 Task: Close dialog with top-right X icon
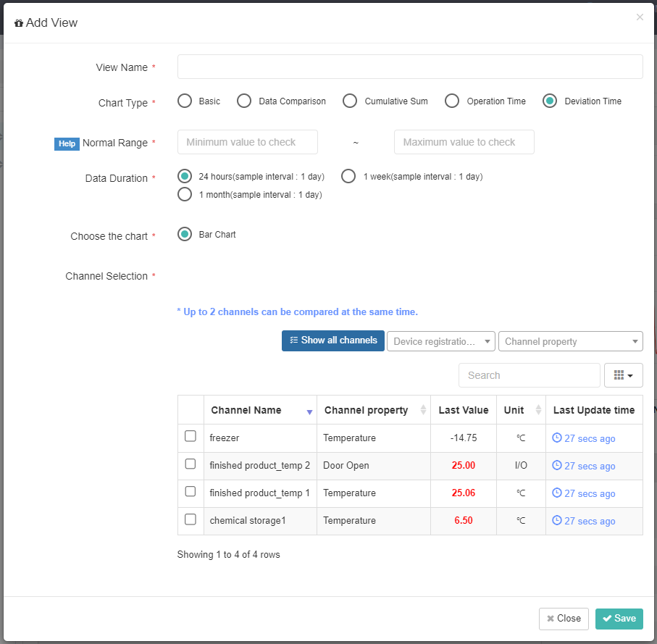pyautogui.click(x=640, y=17)
